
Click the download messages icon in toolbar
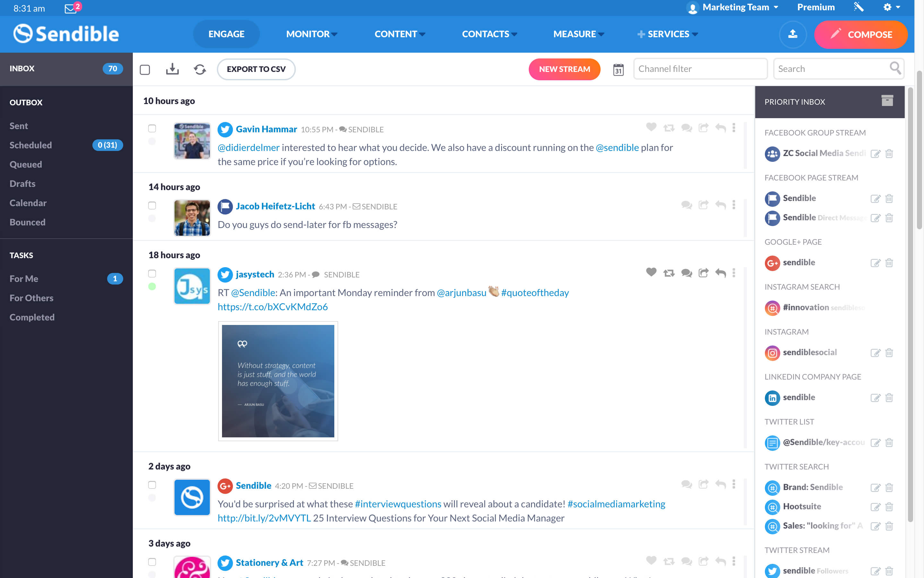pyautogui.click(x=172, y=69)
